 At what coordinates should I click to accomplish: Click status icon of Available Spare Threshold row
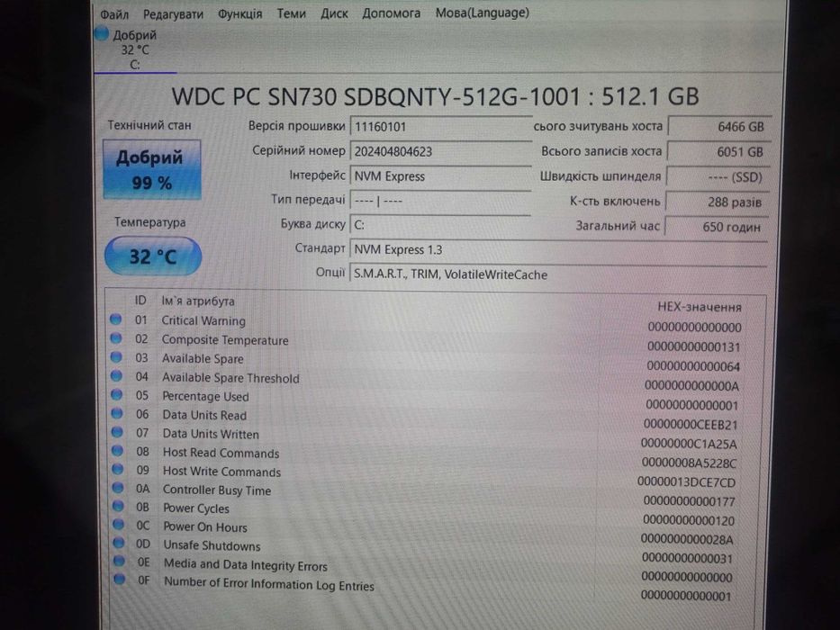tap(116, 375)
